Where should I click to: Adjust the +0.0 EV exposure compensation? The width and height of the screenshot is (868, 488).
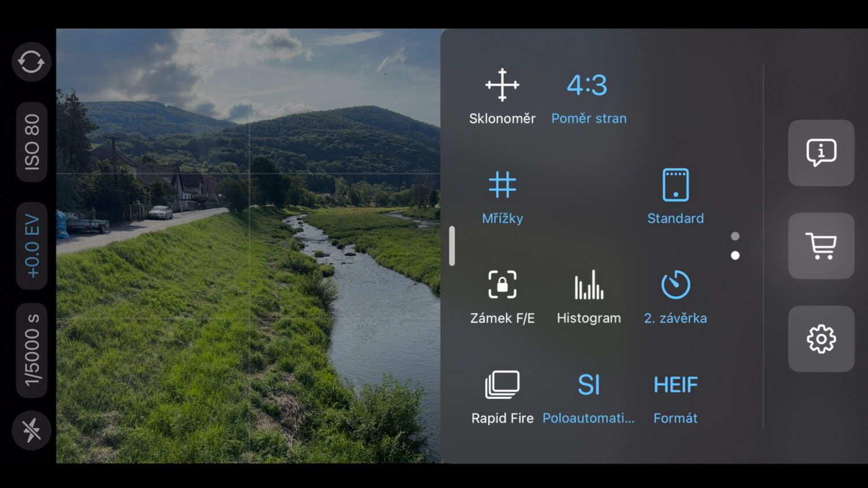[31, 246]
